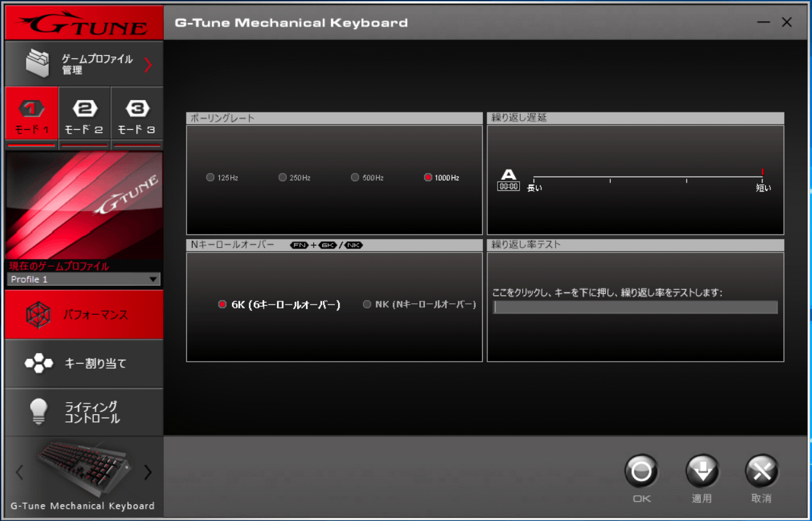Confirm settings with the OK circle button
This screenshot has height=521, width=812.
[x=641, y=472]
